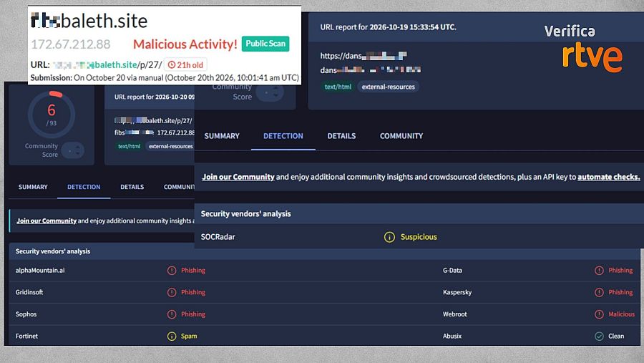The height and width of the screenshot is (363, 644).
Task: Click the Malicious alert icon in Webroot row
Action: click(x=599, y=314)
